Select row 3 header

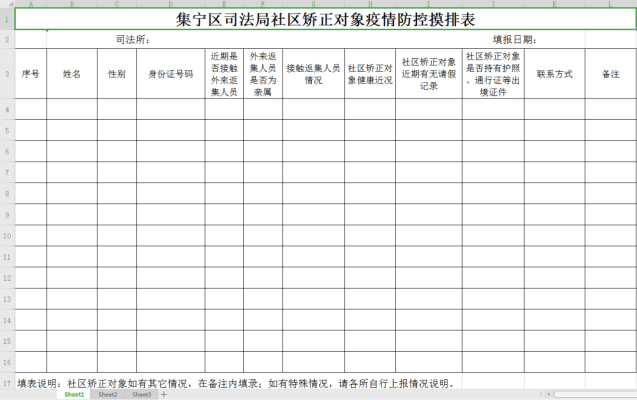point(7,74)
